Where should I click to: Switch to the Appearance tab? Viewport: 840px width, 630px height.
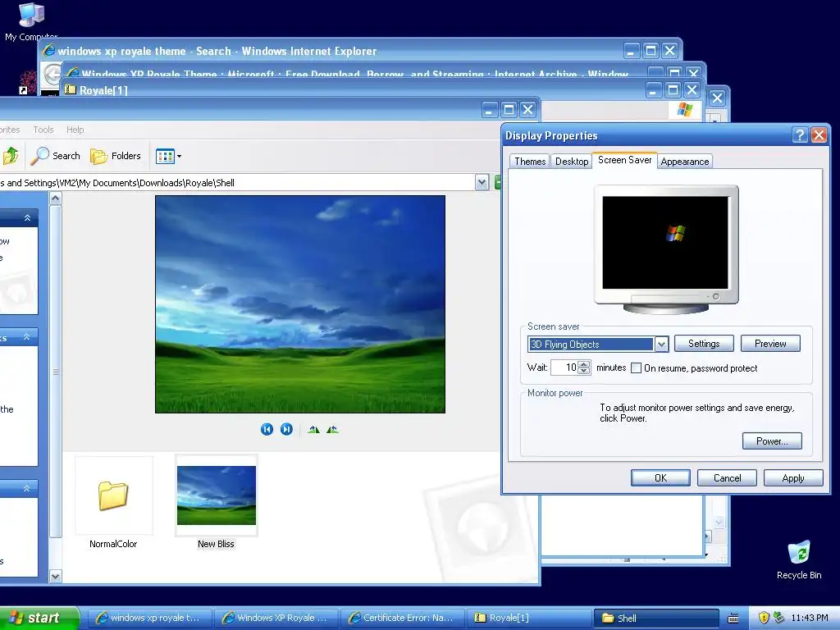coord(685,162)
